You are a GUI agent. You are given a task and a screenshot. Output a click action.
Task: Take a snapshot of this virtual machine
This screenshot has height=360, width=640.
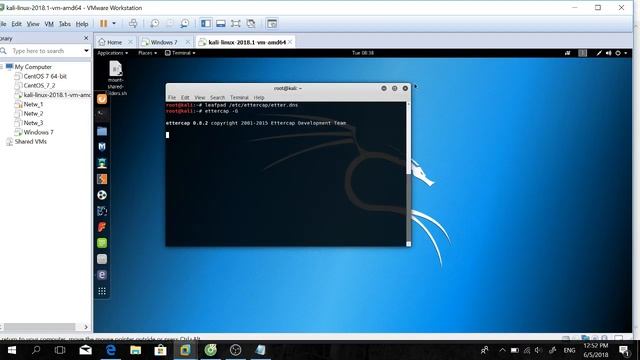pyautogui.click(x=154, y=24)
